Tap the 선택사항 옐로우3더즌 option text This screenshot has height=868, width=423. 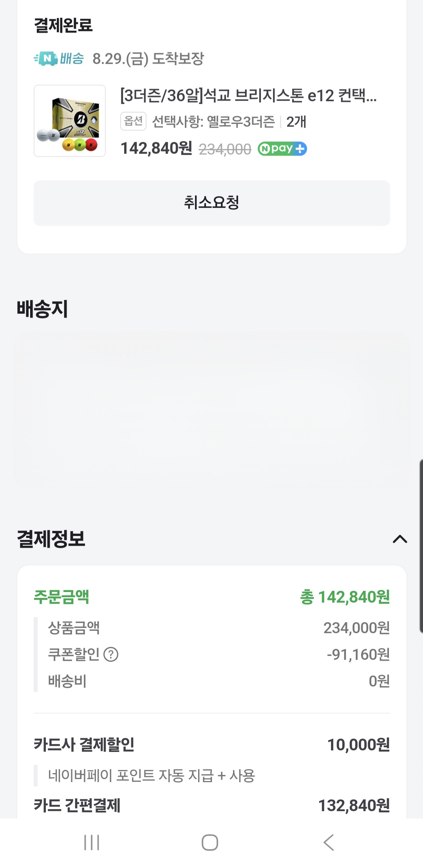213,122
